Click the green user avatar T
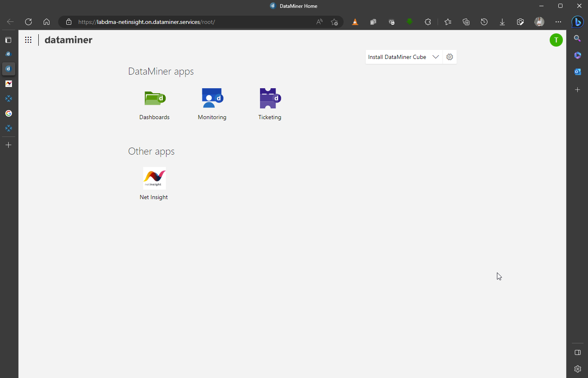The width and height of the screenshot is (588, 378). tap(556, 40)
